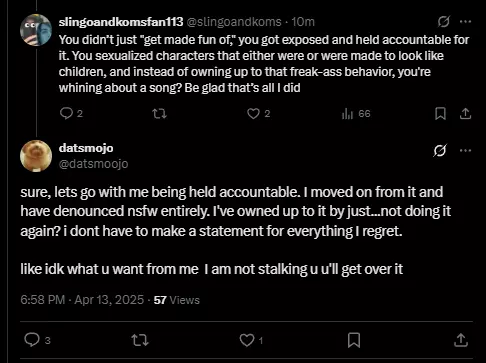Open more options on slingoandkomsfan113's tweet
Screen dimensions: 486x363
(x=465, y=22)
